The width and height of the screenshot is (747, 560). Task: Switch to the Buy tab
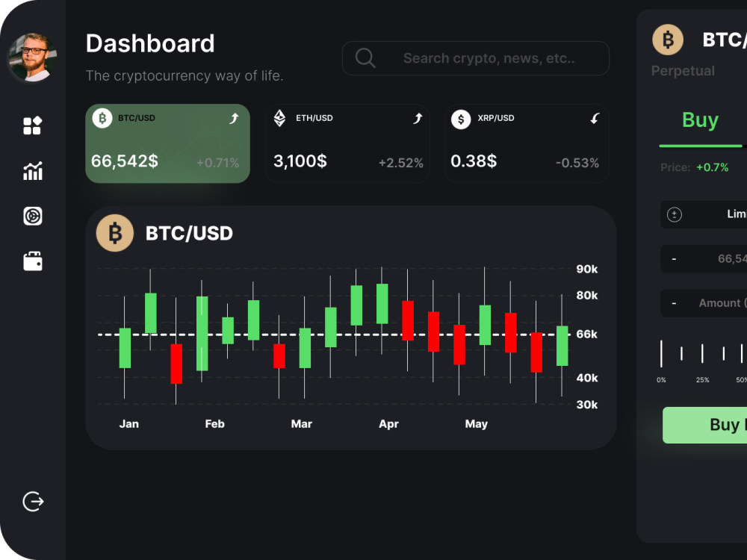[700, 120]
